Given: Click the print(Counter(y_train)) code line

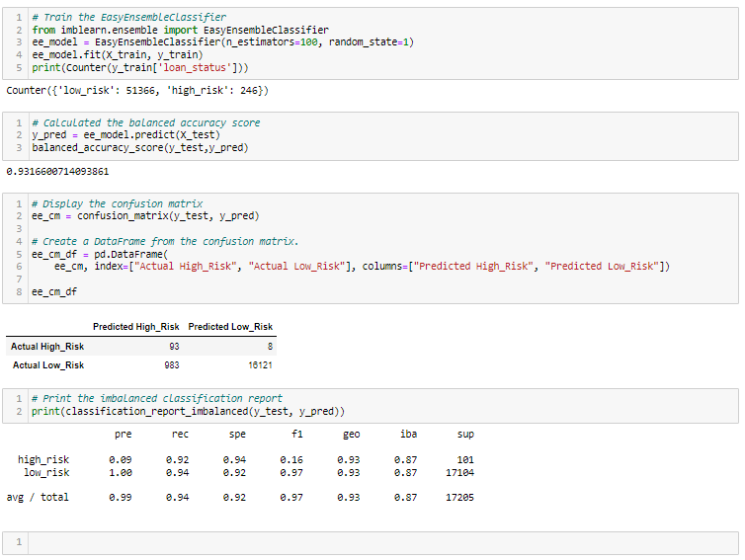Looking at the screenshot, I should 140,67.
